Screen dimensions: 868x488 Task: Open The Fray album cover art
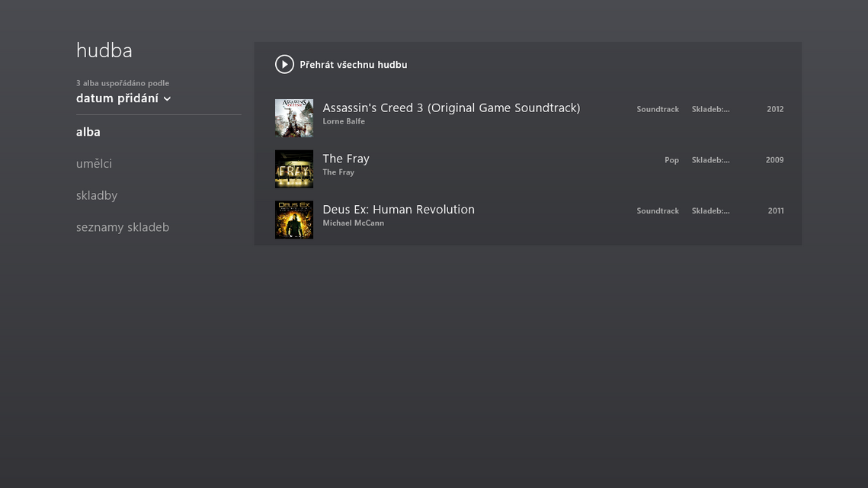coord(294,169)
